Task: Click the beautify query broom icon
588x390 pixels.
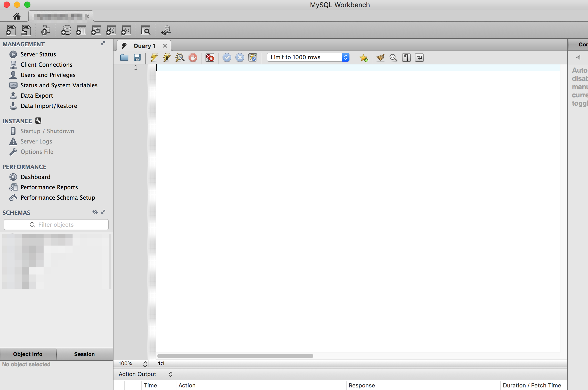Action: 380,57
